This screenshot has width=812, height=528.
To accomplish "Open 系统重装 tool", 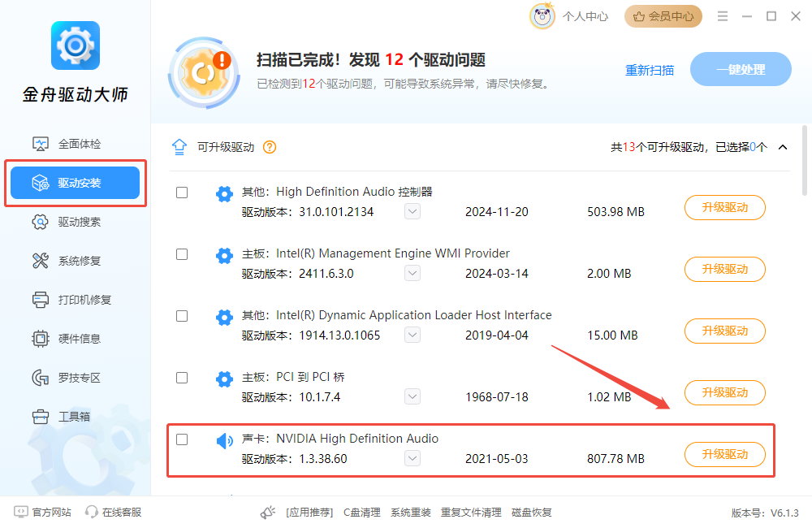I will (x=411, y=513).
